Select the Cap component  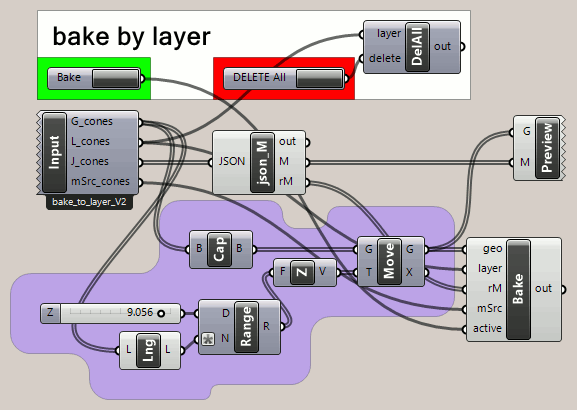(219, 249)
